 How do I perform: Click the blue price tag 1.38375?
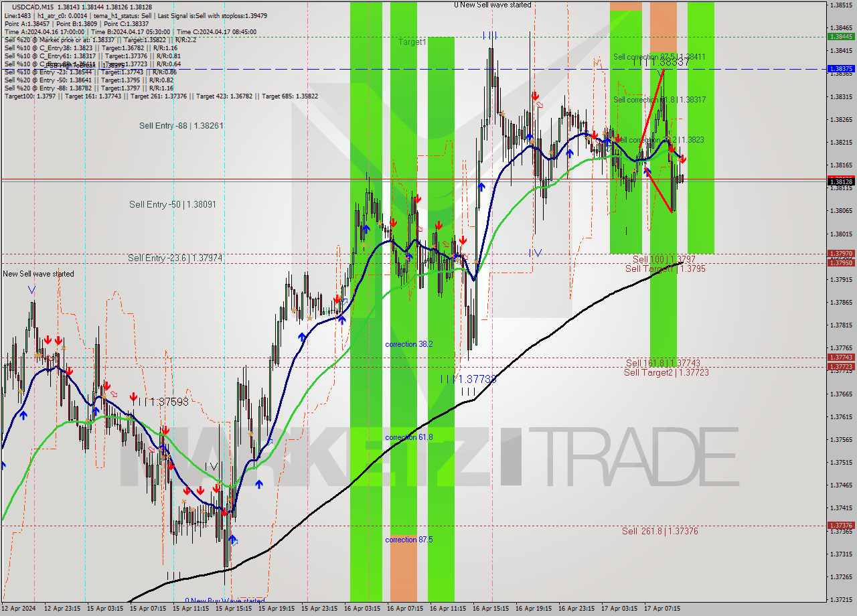click(841, 69)
